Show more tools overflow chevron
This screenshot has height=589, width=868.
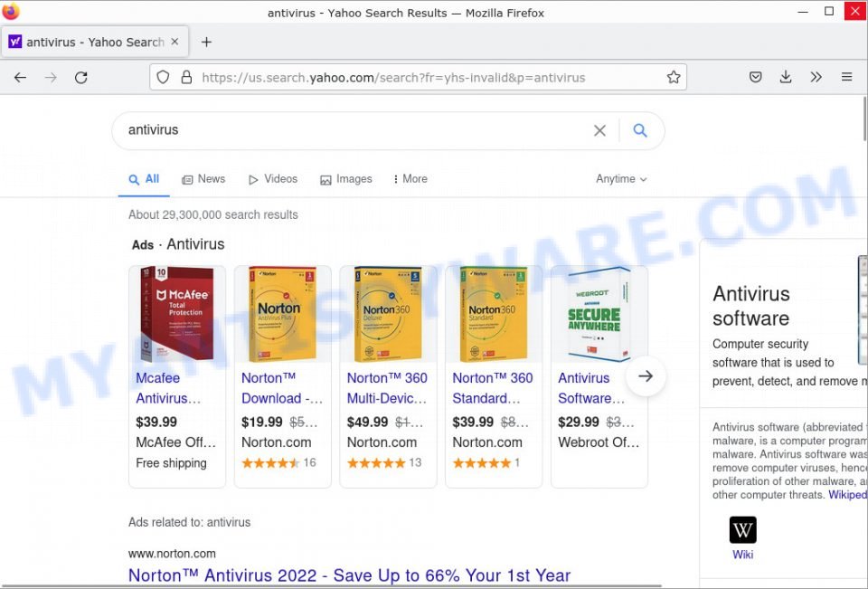(x=816, y=77)
